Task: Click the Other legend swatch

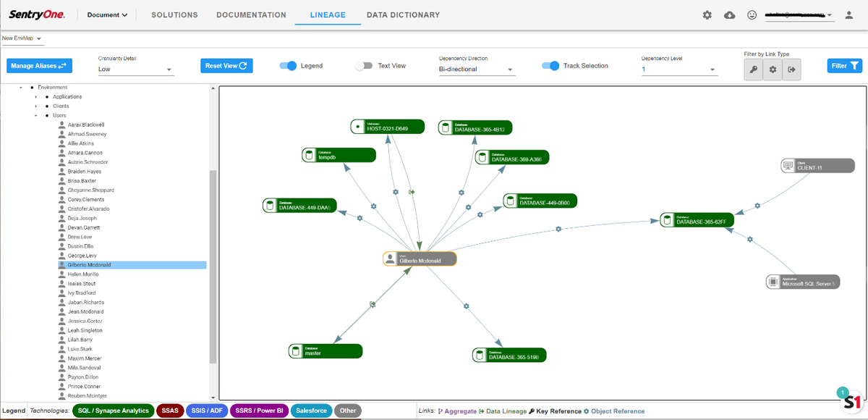Action: (x=348, y=411)
